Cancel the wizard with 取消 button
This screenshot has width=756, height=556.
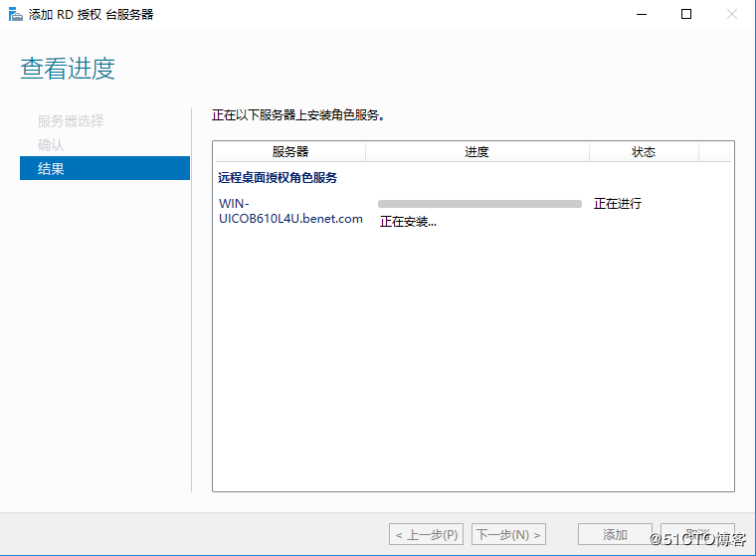(x=696, y=535)
